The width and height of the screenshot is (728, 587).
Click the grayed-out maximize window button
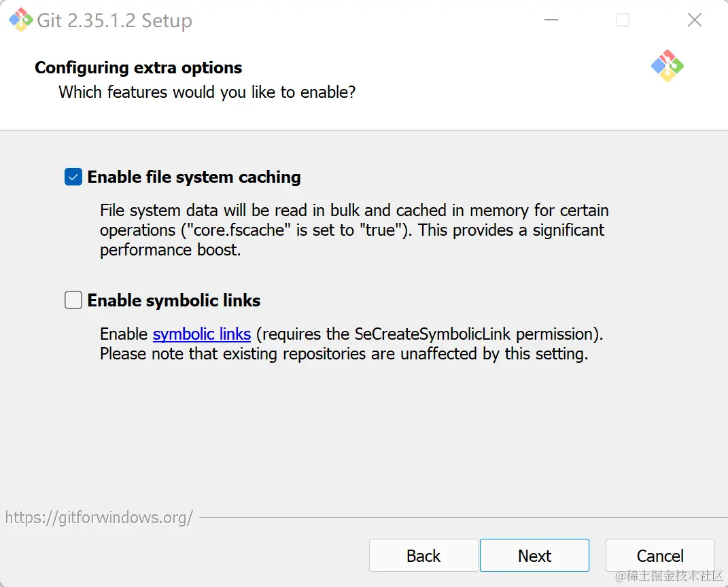point(623,20)
